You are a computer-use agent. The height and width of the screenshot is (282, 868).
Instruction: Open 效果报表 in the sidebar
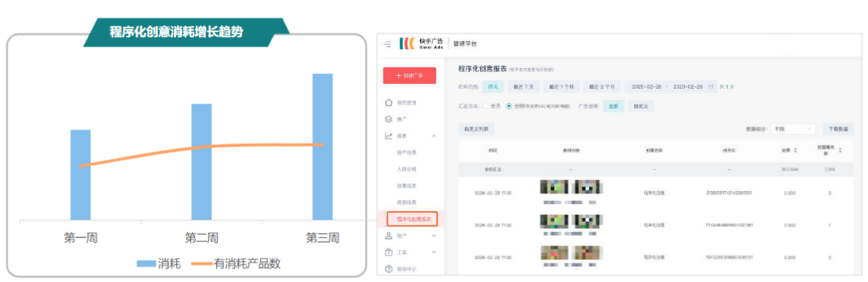[x=407, y=186]
